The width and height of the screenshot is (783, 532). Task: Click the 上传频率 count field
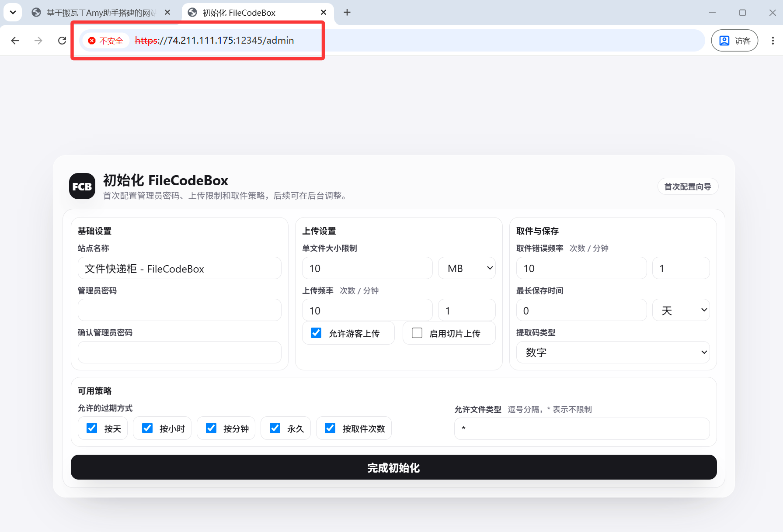pos(367,310)
